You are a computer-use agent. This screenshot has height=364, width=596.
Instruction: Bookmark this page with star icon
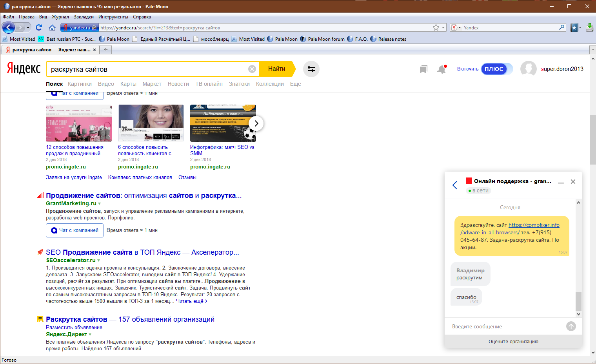coord(436,27)
